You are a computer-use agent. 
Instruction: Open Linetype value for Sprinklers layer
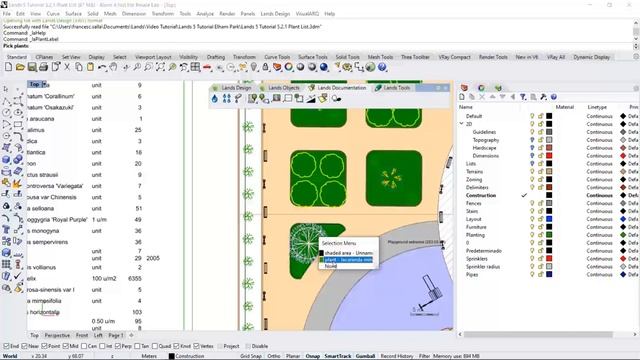click(x=600, y=258)
